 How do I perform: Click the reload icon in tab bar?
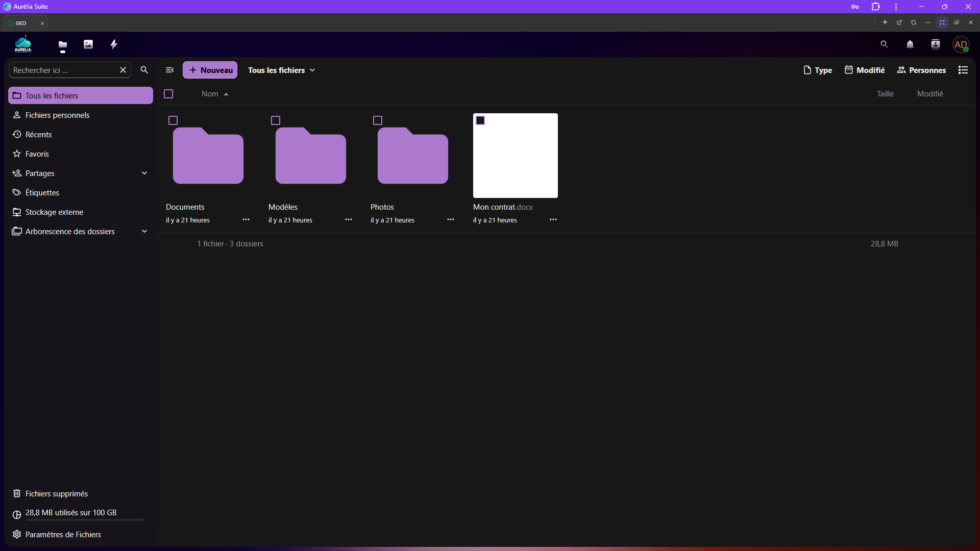[914, 22]
